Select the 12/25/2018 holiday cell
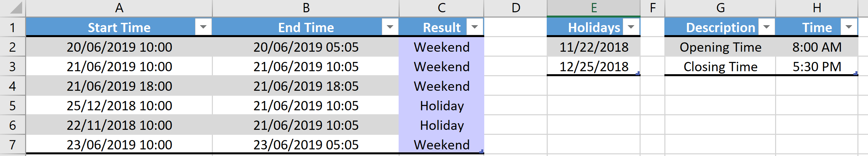Viewport: 868px width, 156px height. pyautogui.click(x=593, y=67)
